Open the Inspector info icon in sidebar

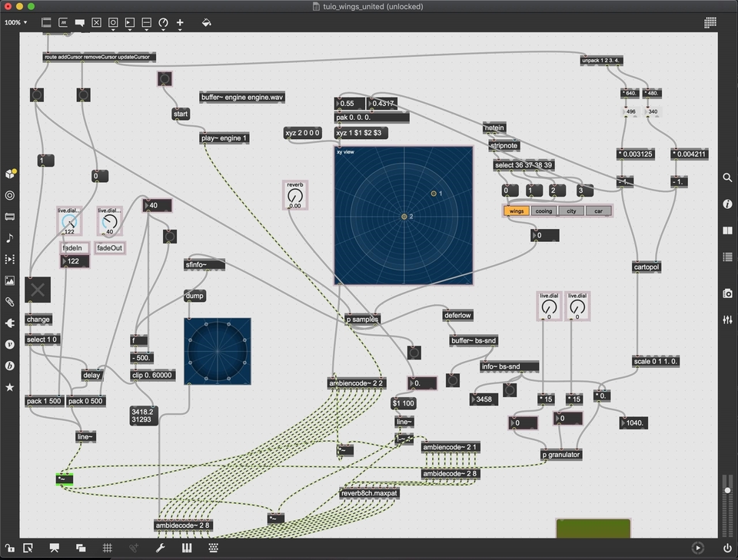coord(727,204)
